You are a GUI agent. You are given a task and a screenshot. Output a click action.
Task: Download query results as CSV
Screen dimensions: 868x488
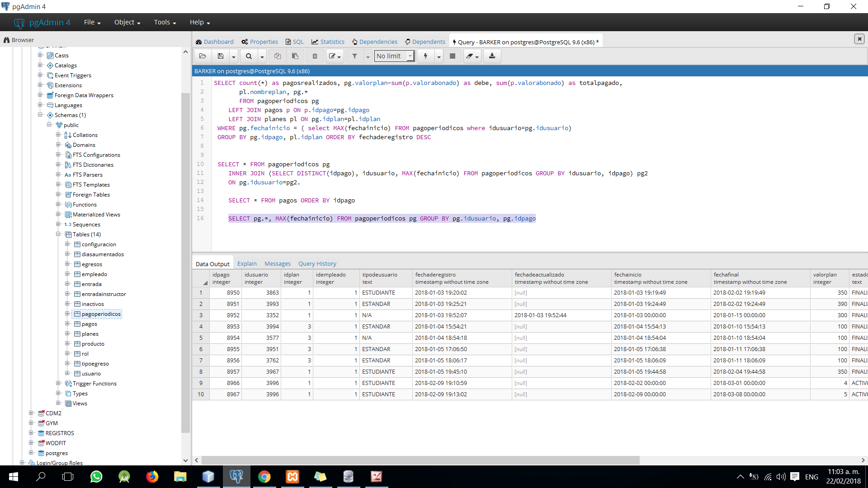pos(492,56)
